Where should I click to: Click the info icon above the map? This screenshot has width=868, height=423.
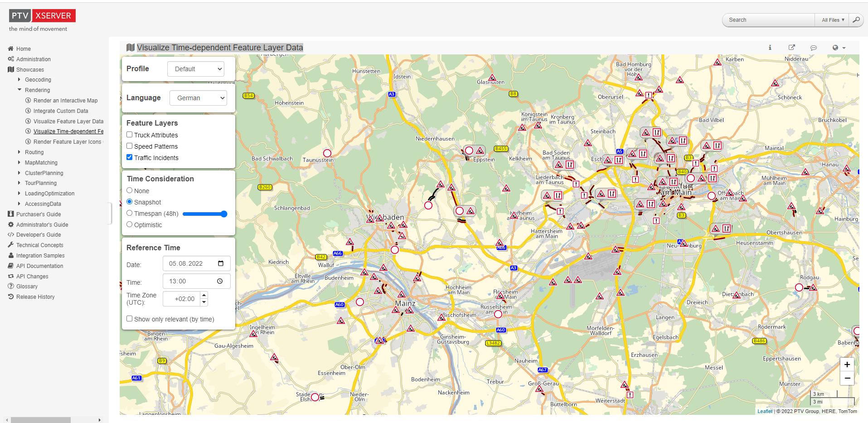[770, 48]
